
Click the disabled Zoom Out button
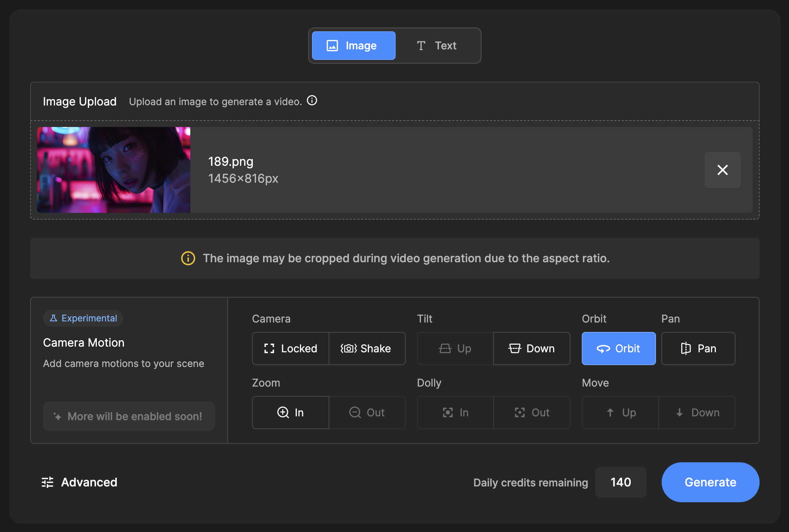367,413
